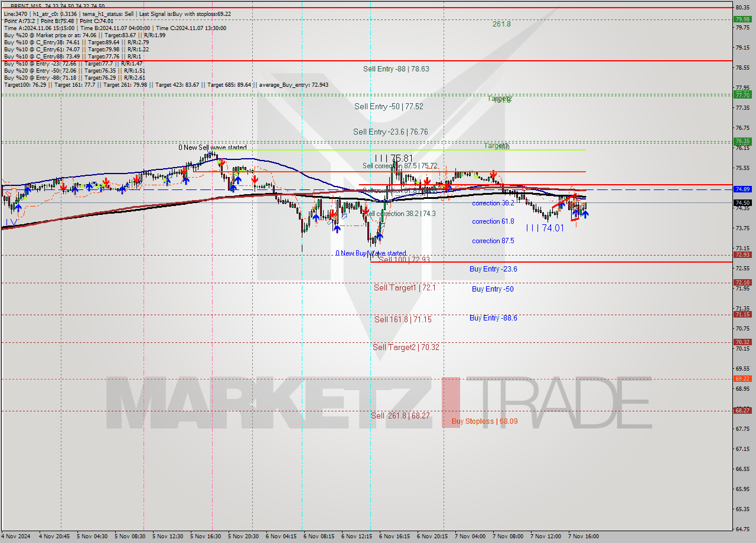Click the '7 Nov 04:00' time axis label

tap(470, 537)
